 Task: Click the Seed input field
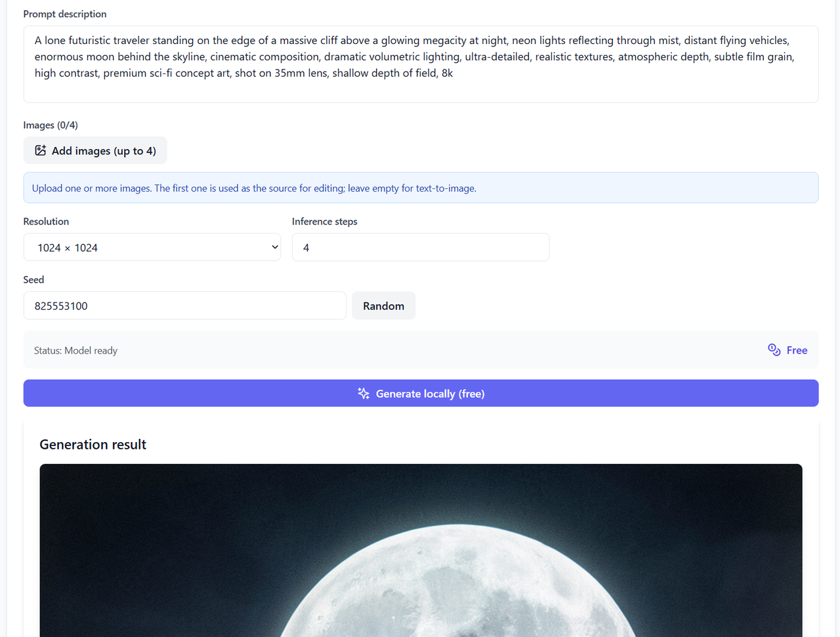point(184,306)
